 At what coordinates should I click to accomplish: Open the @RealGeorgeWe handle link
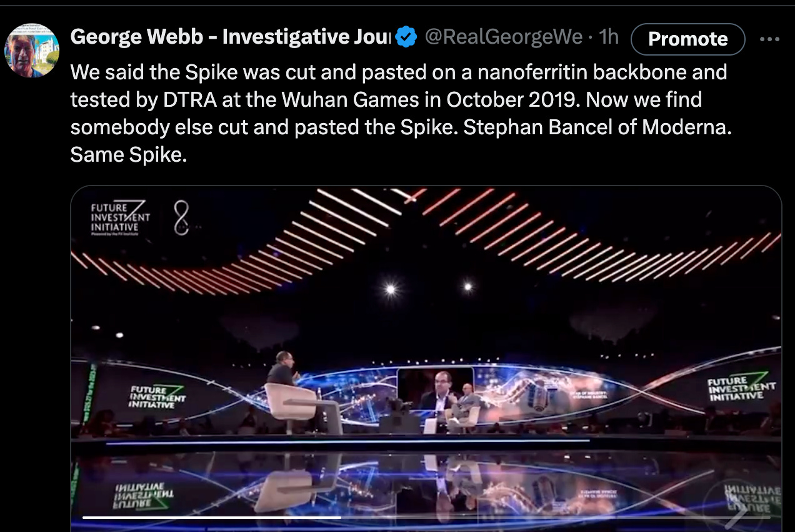pyautogui.click(x=504, y=37)
